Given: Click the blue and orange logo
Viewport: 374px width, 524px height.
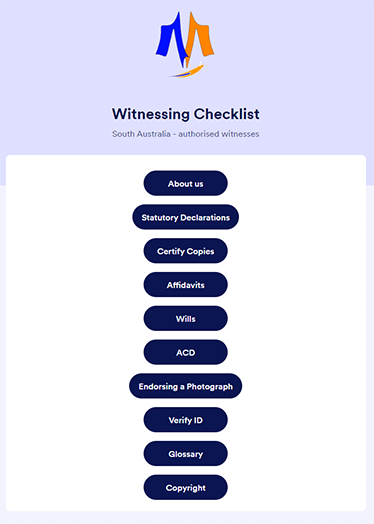Looking at the screenshot, I should pyautogui.click(x=185, y=44).
